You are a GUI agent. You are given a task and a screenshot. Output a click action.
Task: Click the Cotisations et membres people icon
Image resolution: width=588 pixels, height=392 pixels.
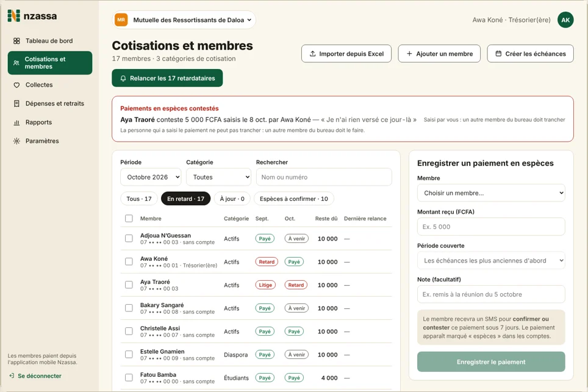tap(16, 63)
